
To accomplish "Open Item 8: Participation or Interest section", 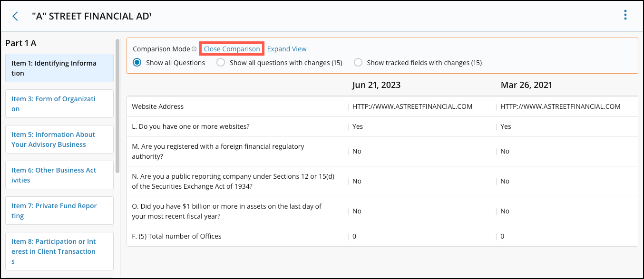I will point(59,251).
